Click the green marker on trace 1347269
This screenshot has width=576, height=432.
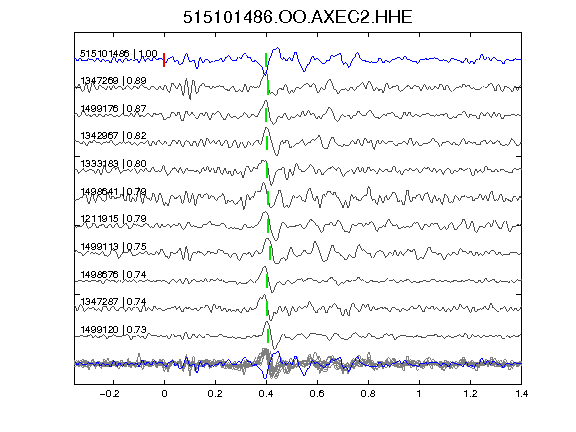click(x=268, y=87)
